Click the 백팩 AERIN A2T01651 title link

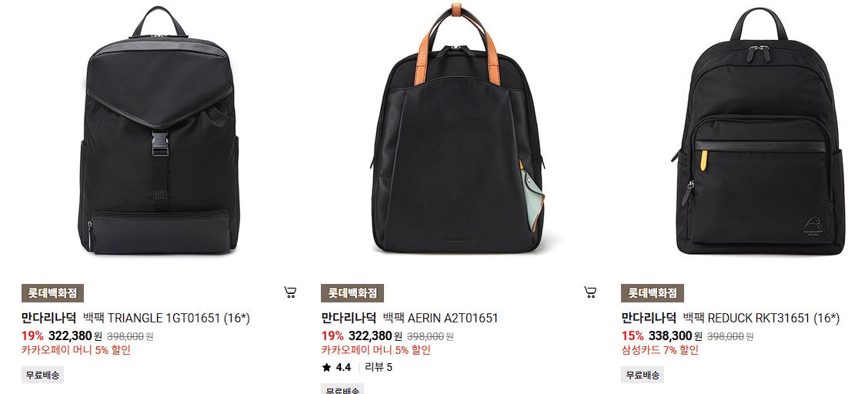pyautogui.click(x=441, y=318)
